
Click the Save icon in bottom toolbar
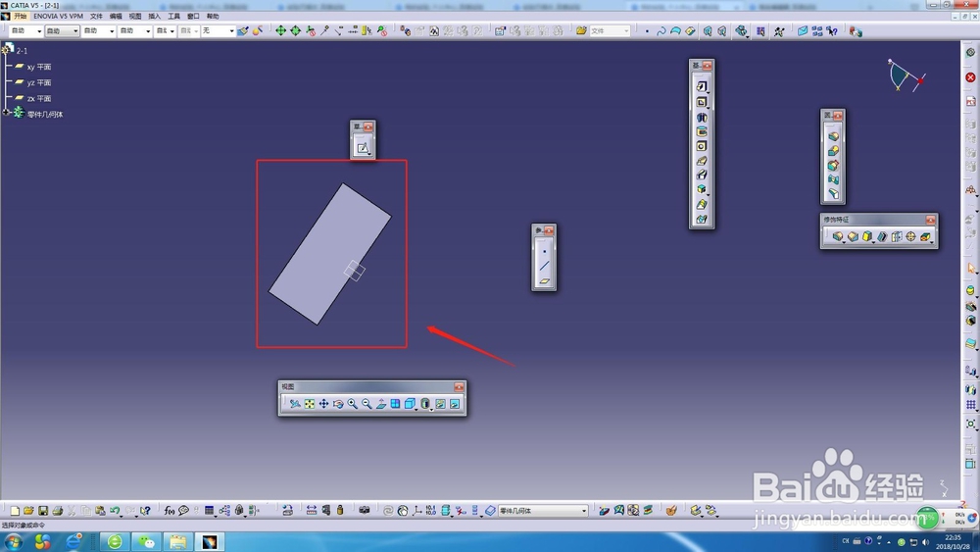pos(43,511)
